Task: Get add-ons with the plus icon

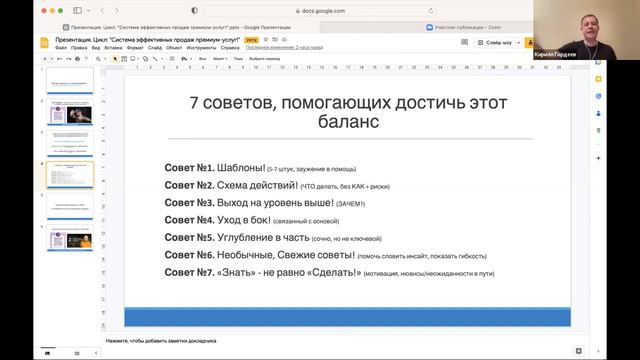Action: pyautogui.click(x=598, y=158)
